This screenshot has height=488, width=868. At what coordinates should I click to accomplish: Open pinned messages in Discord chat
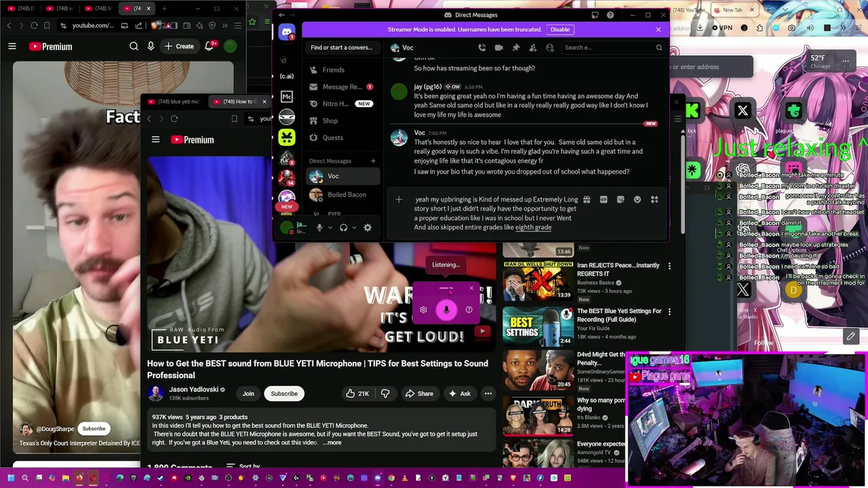[515, 47]
